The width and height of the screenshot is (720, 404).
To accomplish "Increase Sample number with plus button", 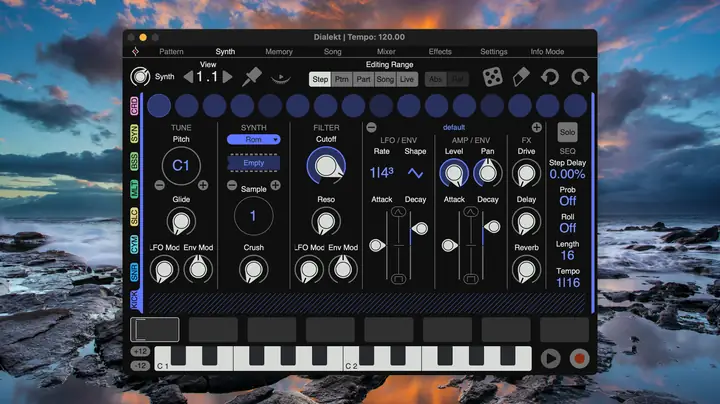I will point(275,185).
